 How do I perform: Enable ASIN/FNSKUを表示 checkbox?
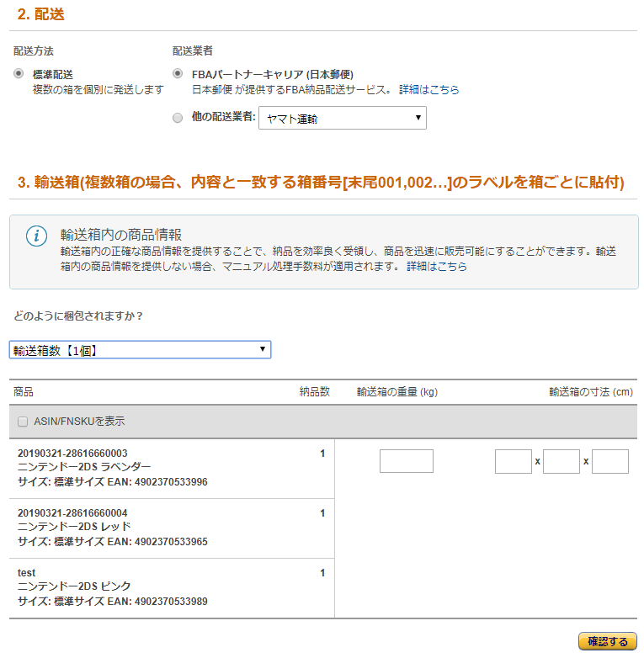click(x=23, y=422)
